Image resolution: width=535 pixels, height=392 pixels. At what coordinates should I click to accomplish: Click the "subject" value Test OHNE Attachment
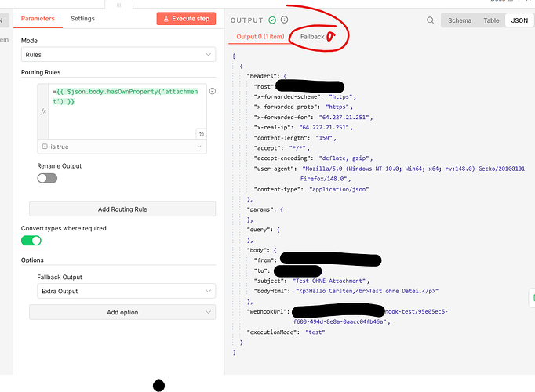[x=329, y=281]
